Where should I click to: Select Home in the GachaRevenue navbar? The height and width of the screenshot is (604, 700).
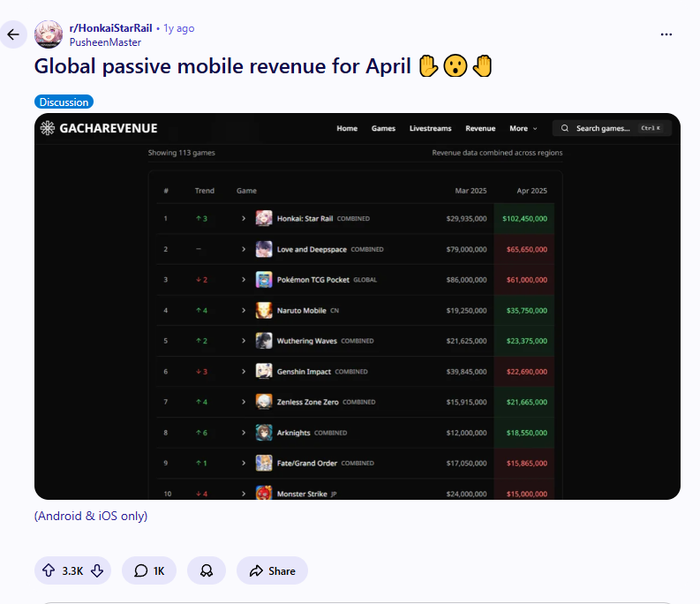click(347, 128)
